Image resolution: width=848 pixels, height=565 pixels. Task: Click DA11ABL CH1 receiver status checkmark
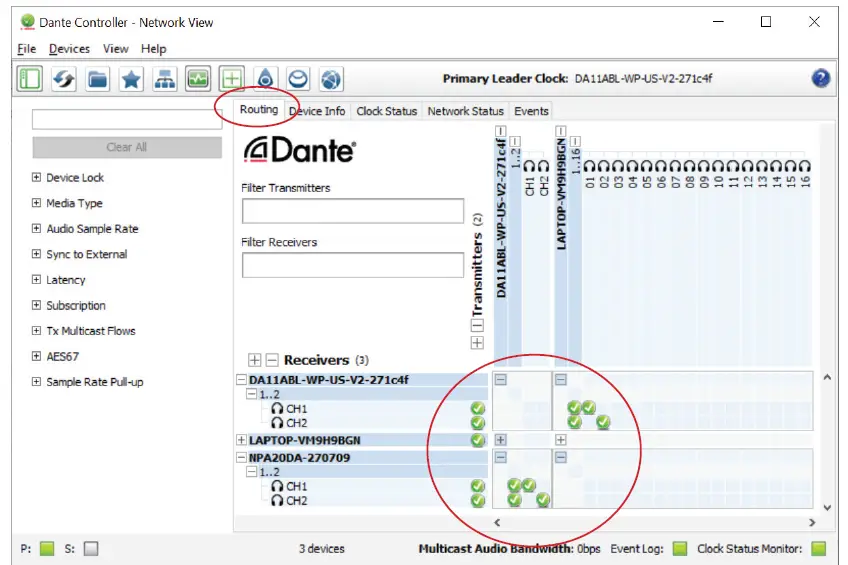coord(478,408)
